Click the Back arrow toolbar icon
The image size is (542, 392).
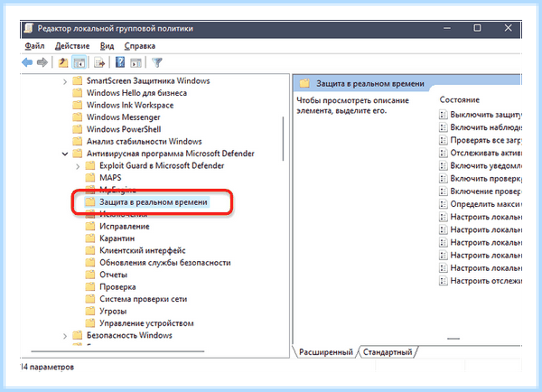[x=27, y=62]
